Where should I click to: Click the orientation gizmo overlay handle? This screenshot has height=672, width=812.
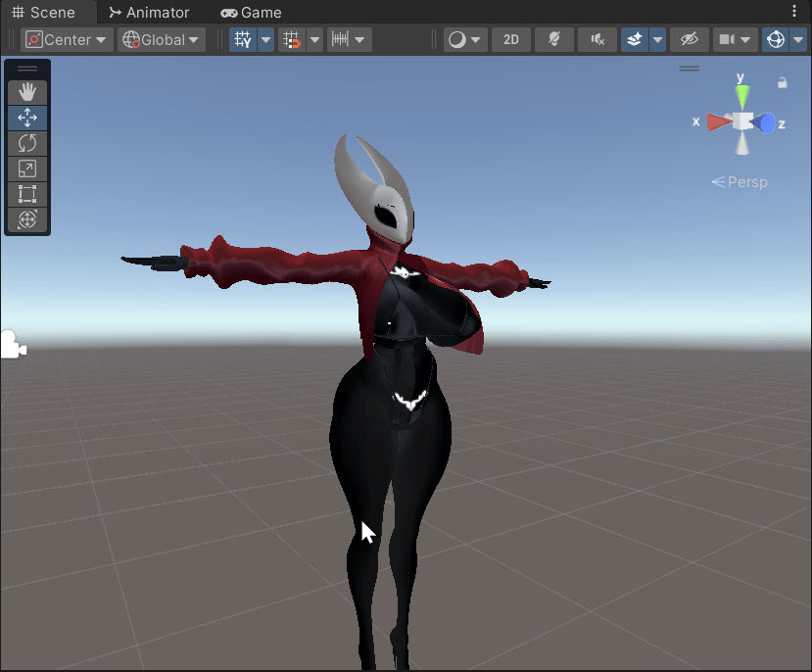[690, 69]
